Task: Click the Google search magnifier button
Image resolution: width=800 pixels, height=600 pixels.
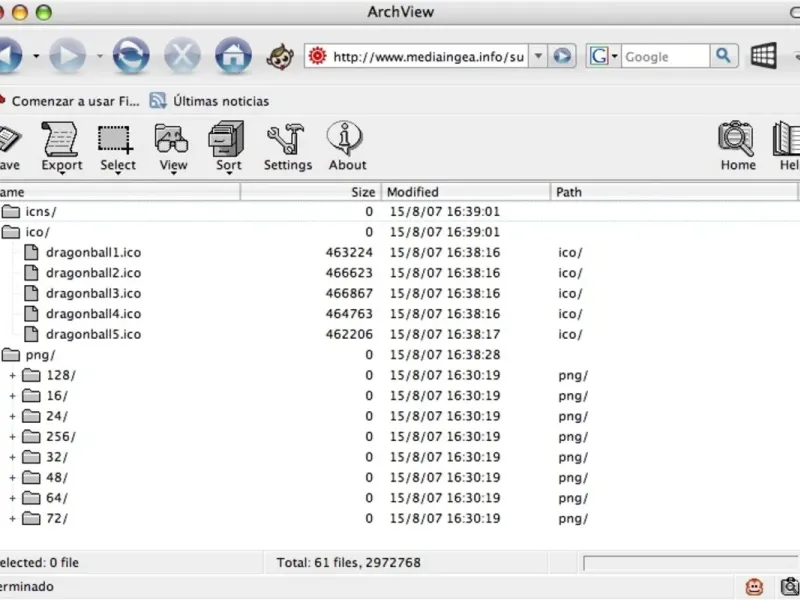Action: click(723, 56)
